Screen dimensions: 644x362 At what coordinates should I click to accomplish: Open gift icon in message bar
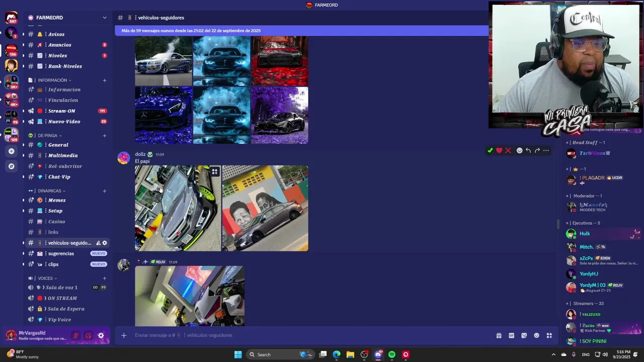(499, 335)
